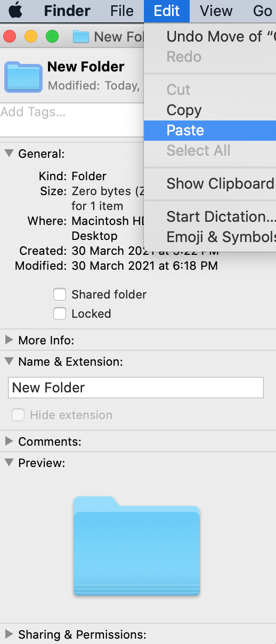Viewport: 276px width, 644px height.
Task: Click the New Folder name text field
Action: (136, 388)
